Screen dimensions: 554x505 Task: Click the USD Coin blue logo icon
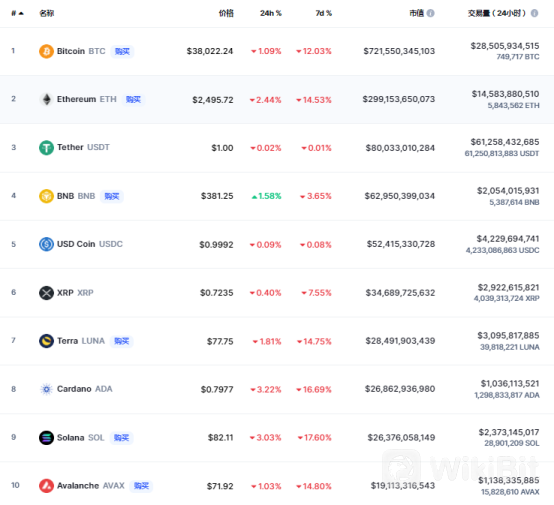tap(46, 244)
